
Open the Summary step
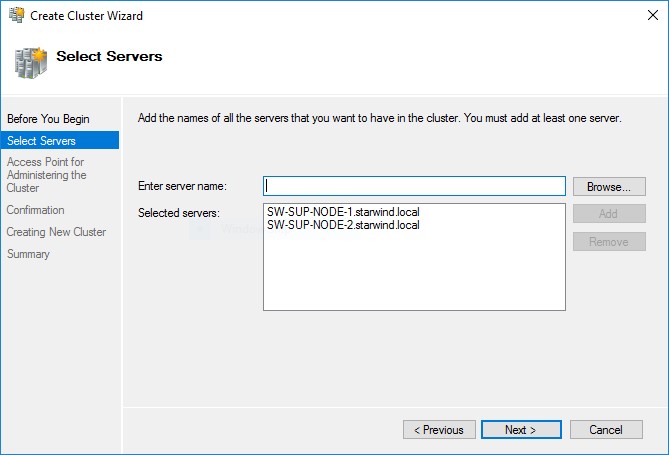click(x=28, y=254)
